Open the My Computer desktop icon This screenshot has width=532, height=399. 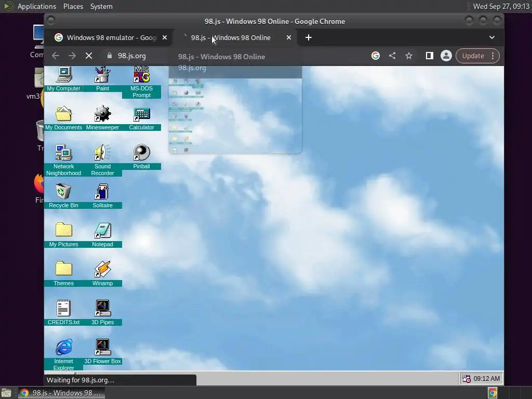click(63, 79)
